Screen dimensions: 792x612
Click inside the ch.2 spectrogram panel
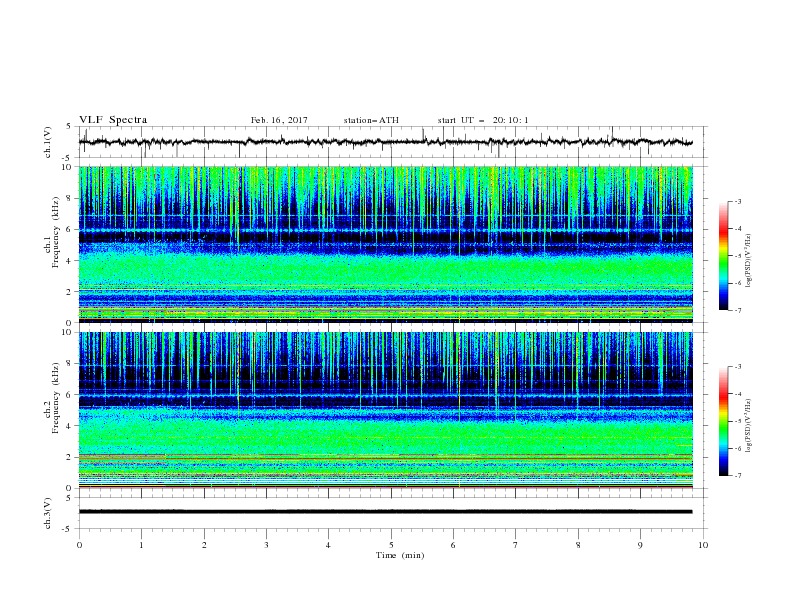[x=385, y=410]
